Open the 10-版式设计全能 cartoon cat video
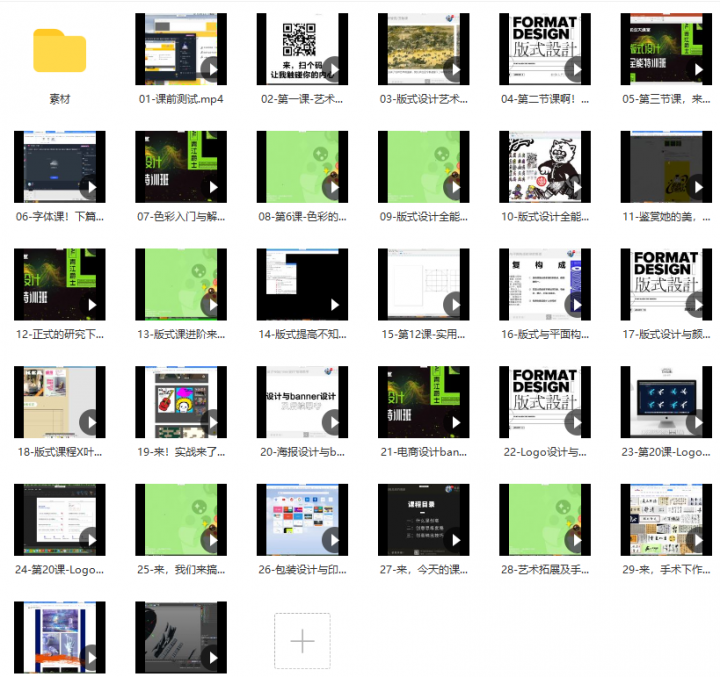The width and height of the screenshot is (720, 677). pyautogui.click(x=545, y=167)
